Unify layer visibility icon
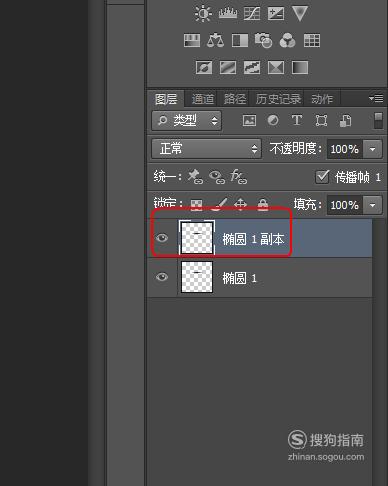 [217, 177]
